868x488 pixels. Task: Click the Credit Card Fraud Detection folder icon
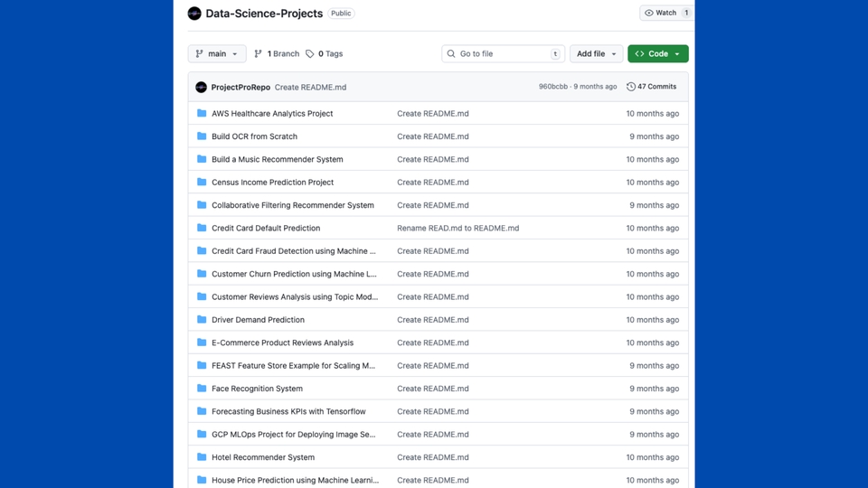[x=202, y=250]
